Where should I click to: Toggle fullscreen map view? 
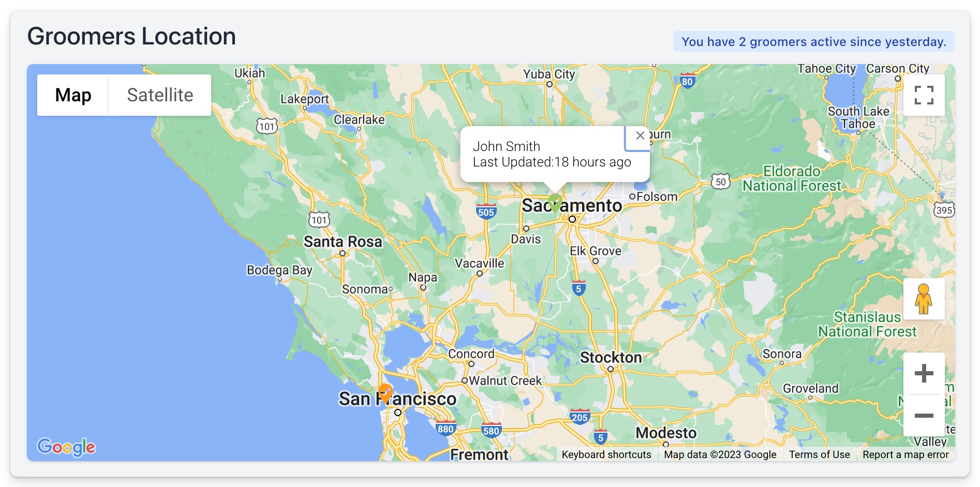pos(924,95)
